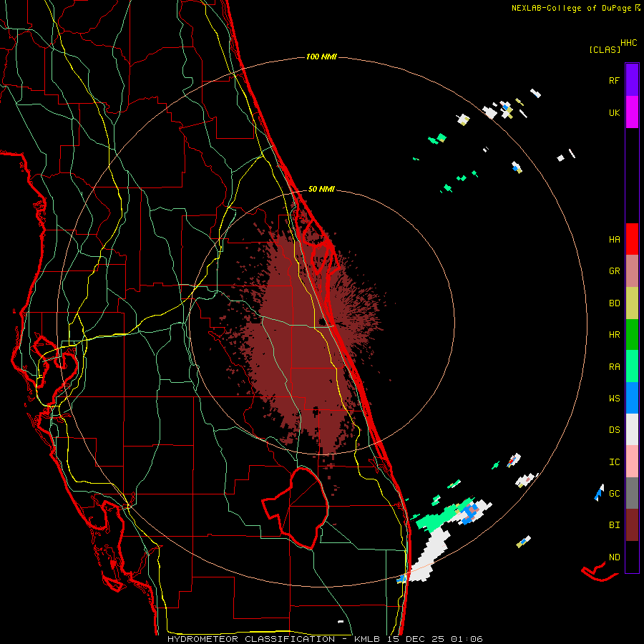Click the 'BD' legend label
644x644 pixels.
click(615, 303)
